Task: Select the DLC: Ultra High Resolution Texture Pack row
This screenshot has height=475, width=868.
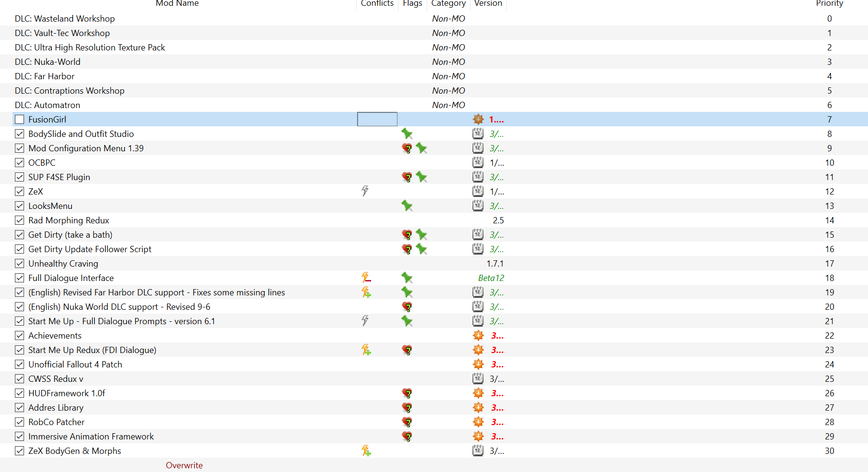Action: 434,47
